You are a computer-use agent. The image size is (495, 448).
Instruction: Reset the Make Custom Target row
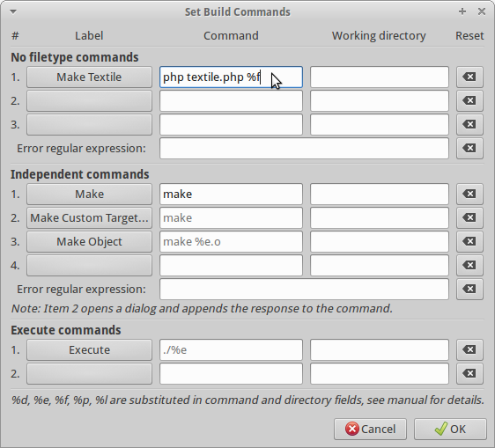pos(469,217)
